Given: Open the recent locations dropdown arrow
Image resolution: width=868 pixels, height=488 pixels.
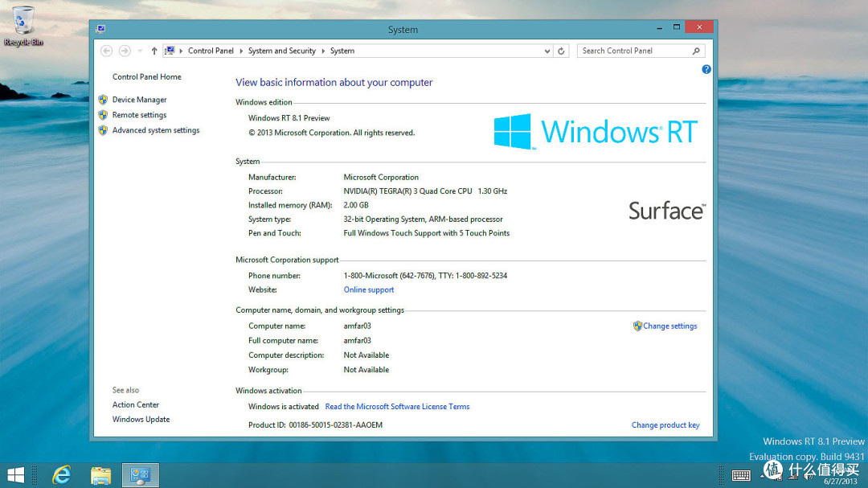Looking at the screenshot, I should (x=140, y=51).
